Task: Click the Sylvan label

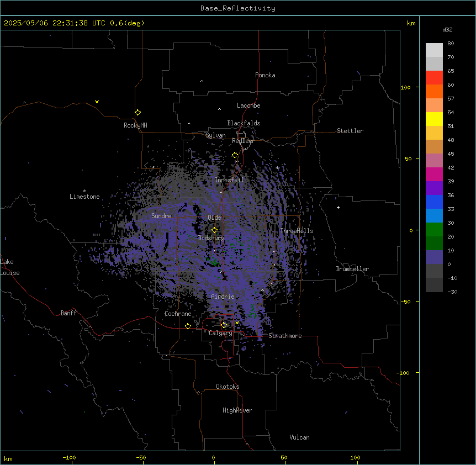Action: tap(215, 135)
